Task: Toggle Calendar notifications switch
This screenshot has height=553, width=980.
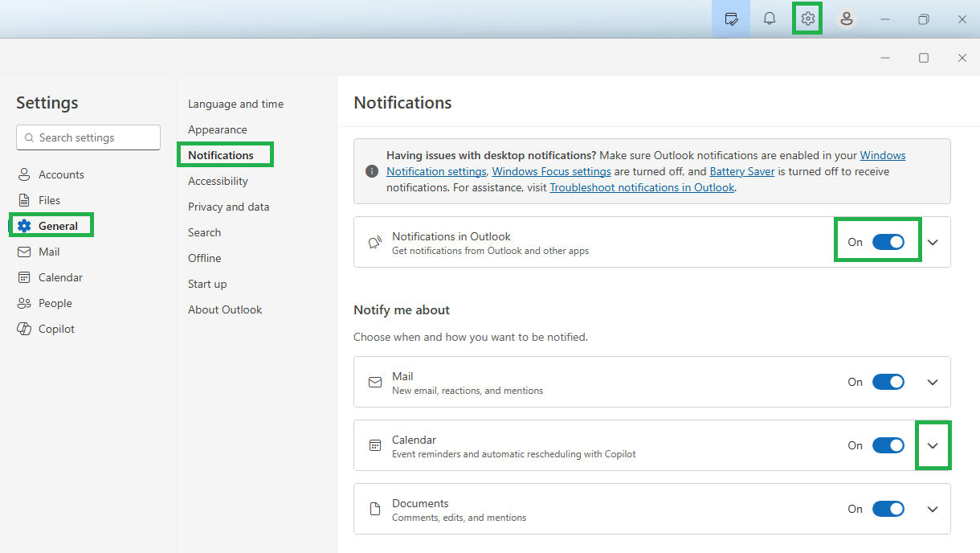Action: pyautogui.click(x=888, y=445)
